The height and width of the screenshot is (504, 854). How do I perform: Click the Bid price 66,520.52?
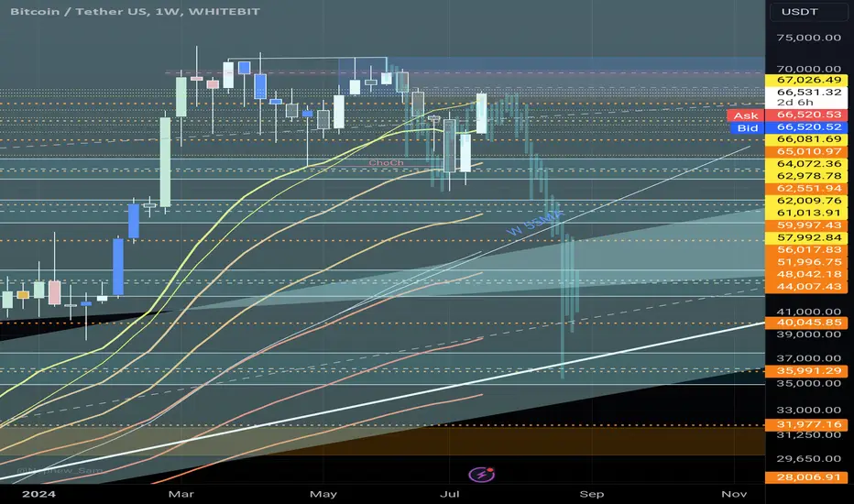[806, 127]
